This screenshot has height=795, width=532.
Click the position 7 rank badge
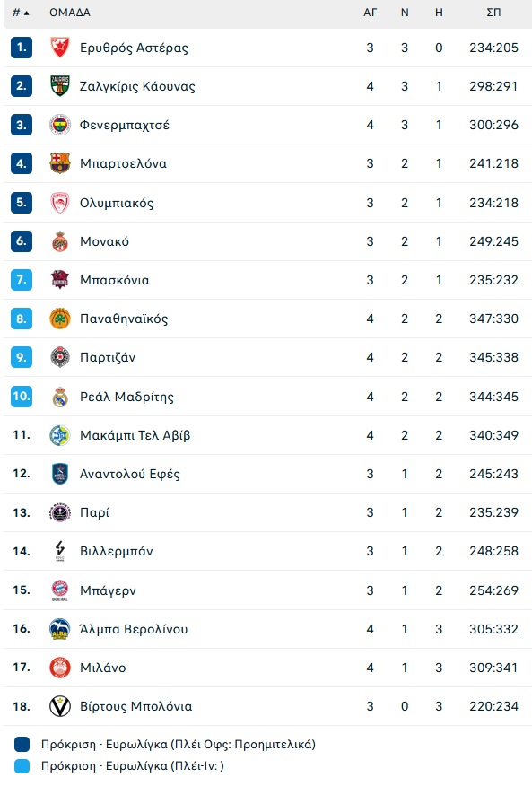[22, 279]
